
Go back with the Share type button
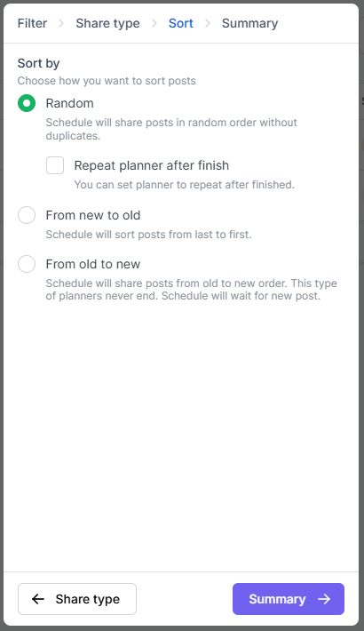click(77, 599)
